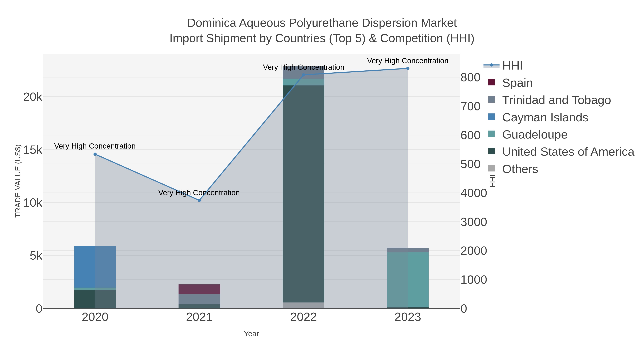This screenshot has width=644, height=362.
Task: Click the United States dark green legend swatch
Action: (x=492, y=151)
